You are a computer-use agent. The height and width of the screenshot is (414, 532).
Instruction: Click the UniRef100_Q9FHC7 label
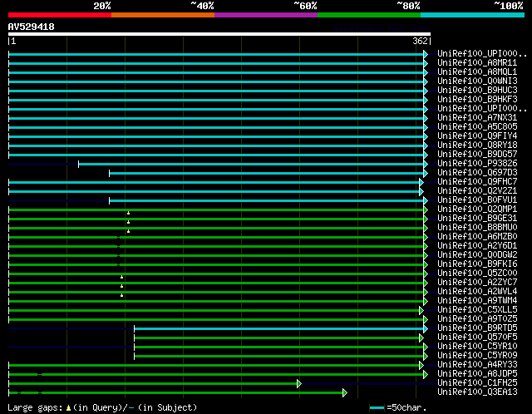[477, 182]
